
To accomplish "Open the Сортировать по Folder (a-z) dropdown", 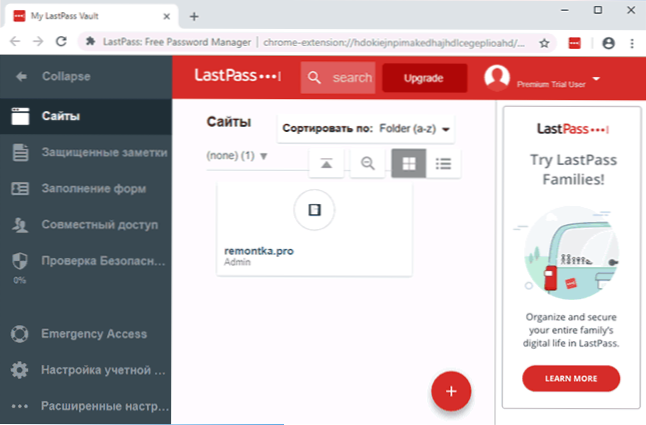I will (x=366, y=129).
